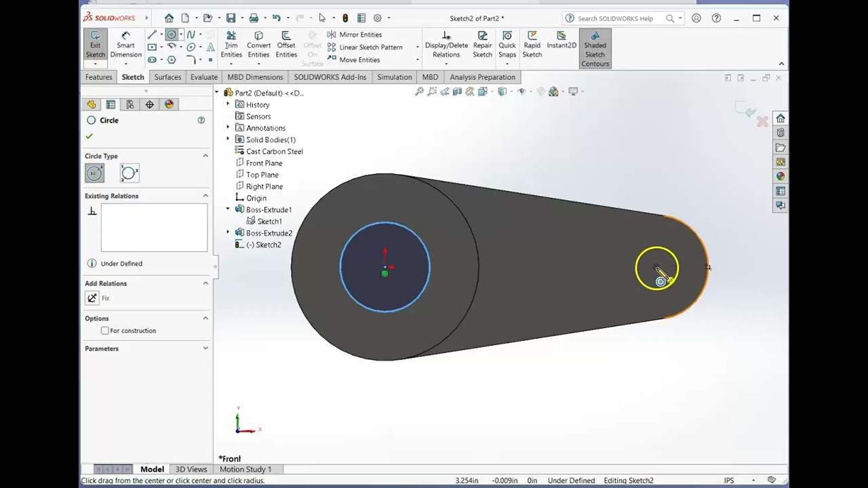The height and width of the screenshot is (488, 868).
Task: Open the SOLIDWORKS Add-Ins tab
Action: click(330, 77)
